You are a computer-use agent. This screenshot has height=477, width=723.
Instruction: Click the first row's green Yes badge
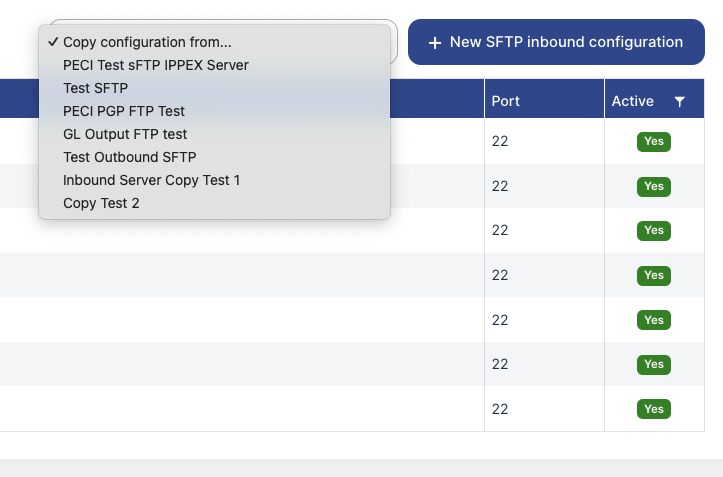[653, 142]
